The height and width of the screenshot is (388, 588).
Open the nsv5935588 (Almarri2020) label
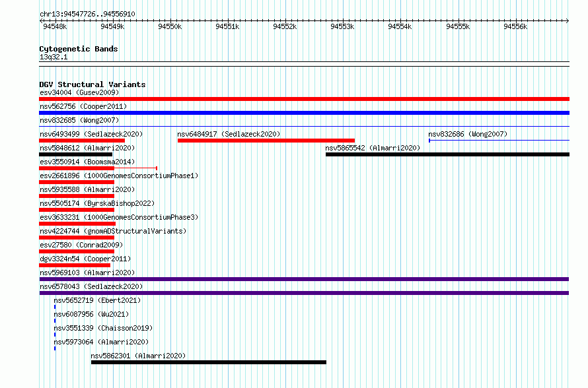click(x=87, y=189)
